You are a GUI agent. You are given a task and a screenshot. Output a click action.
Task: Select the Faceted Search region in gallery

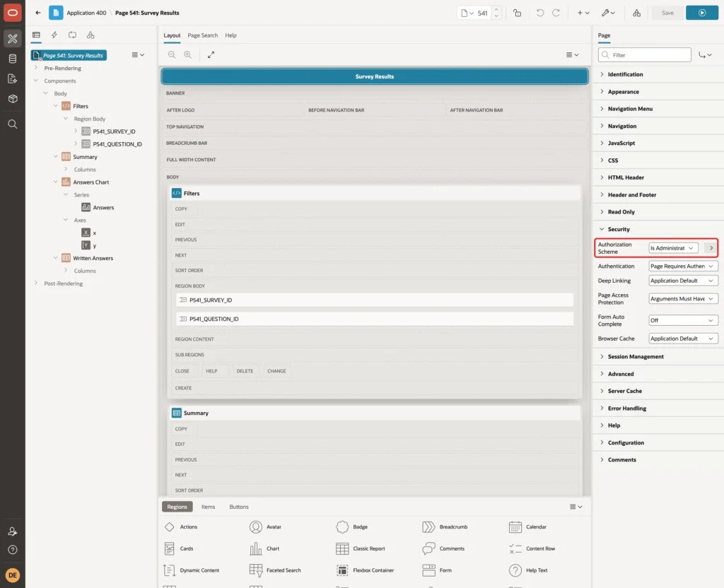coord(275,570)
